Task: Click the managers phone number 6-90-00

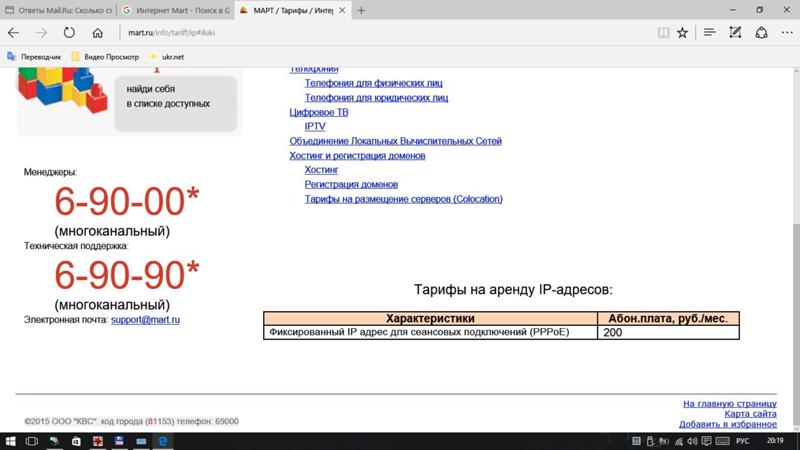Action: coord(127,202)
